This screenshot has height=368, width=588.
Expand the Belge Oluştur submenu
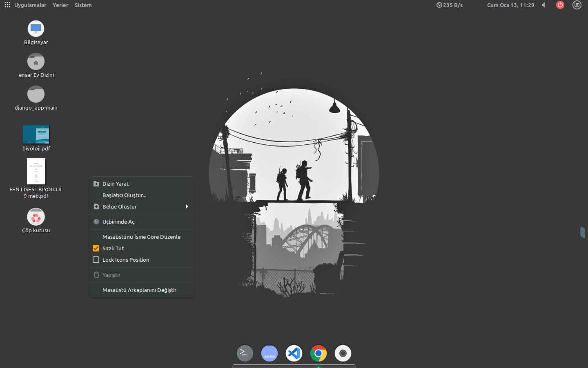[x=141, y=206]
